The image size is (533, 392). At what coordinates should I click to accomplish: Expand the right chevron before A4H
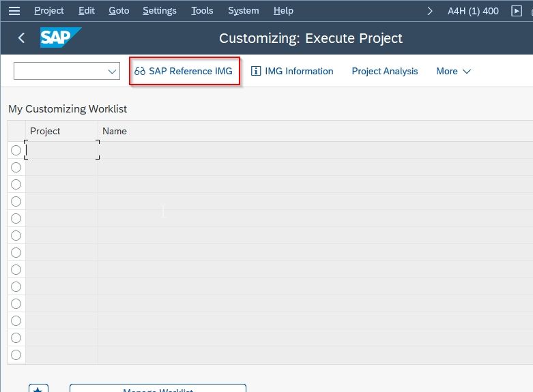click(430, 11)
